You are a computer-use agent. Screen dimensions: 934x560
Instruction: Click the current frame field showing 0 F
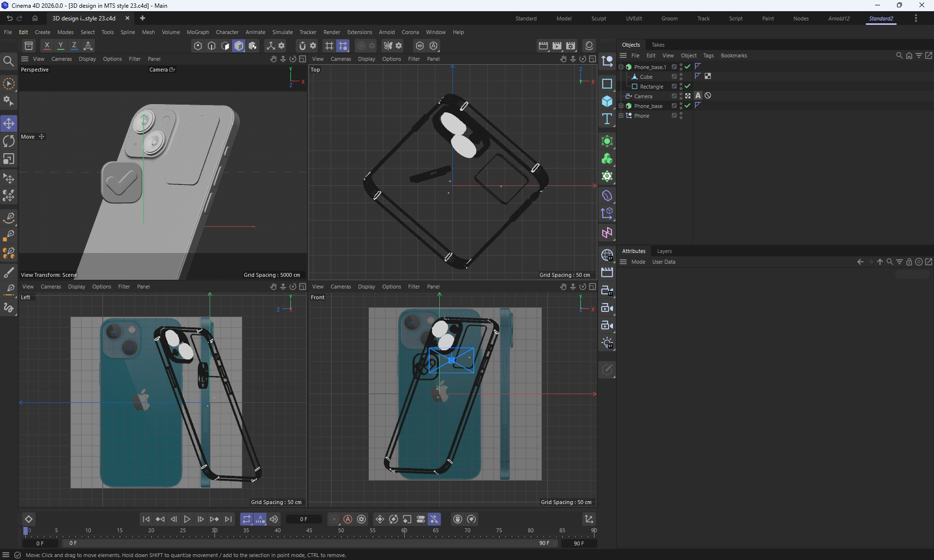[304, 519]
